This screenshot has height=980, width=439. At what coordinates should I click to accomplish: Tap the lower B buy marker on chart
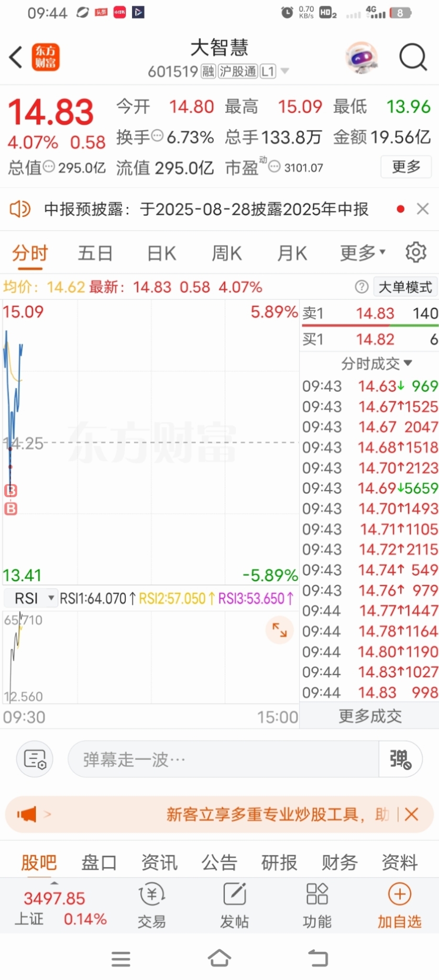11,508
